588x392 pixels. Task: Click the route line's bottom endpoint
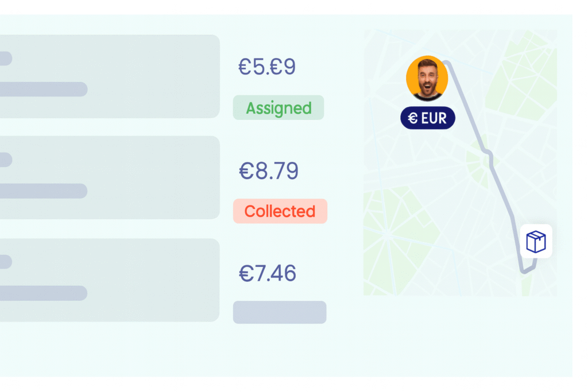tap(524, 270)
